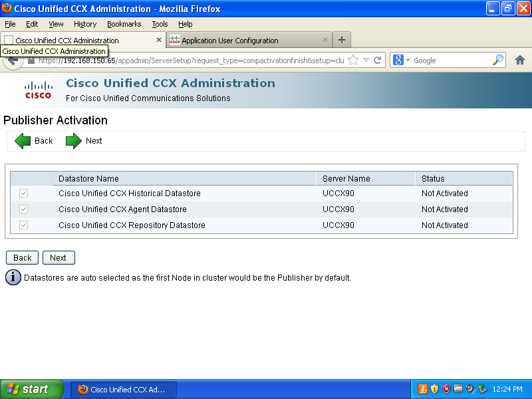Select the Cisco Unified CCX Administration tab

(x=83, y=40)
